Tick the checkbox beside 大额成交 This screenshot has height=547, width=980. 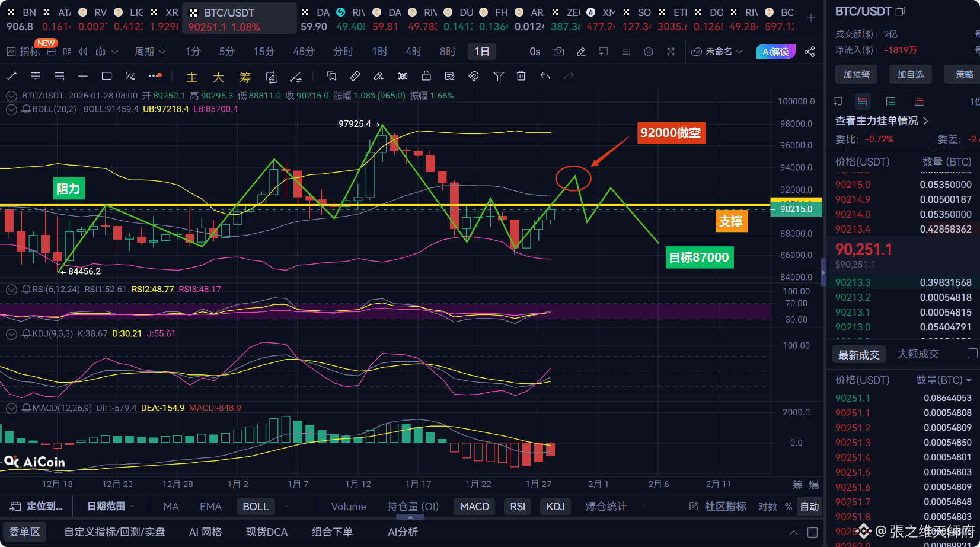click(x=972, y=354)
